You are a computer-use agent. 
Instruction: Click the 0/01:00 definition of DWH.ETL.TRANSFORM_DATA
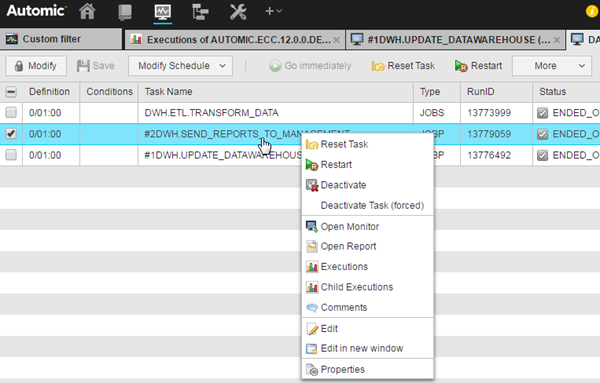[45, 113]
